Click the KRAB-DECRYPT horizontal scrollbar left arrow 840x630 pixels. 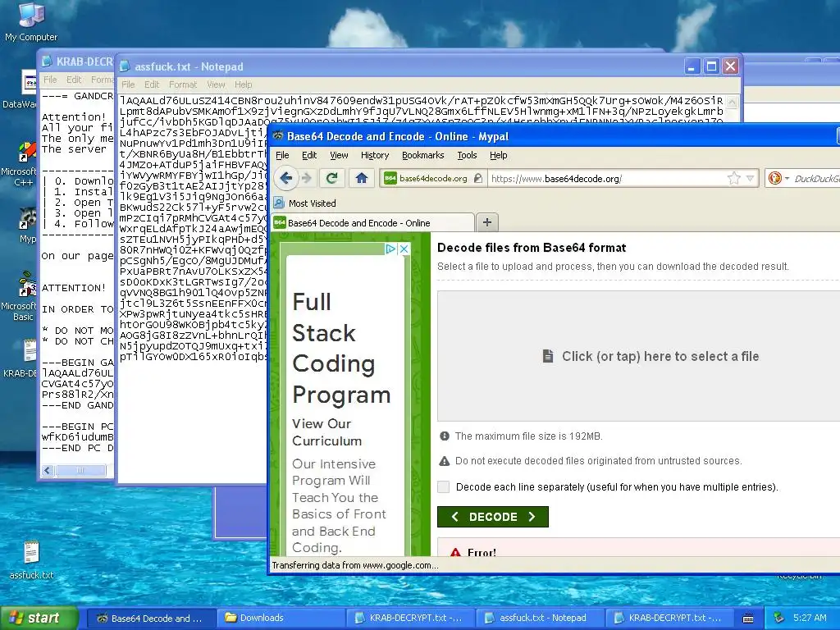47,470
